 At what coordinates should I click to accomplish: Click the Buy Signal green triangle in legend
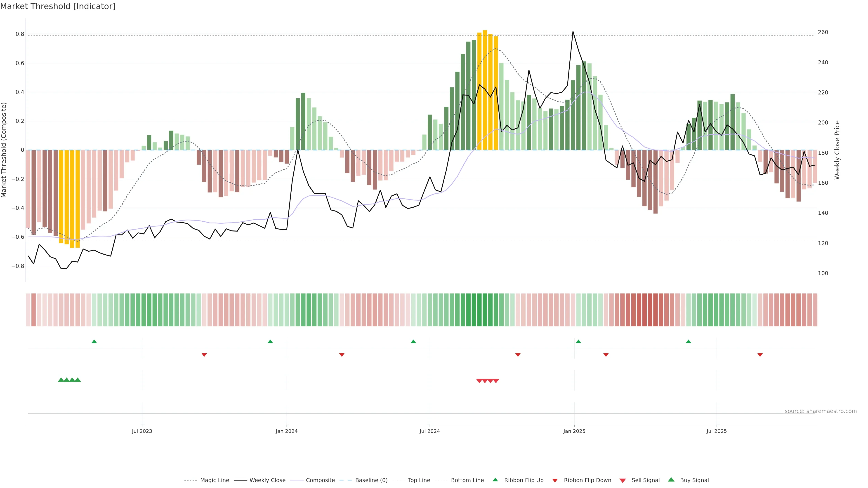tap(671, 480)
